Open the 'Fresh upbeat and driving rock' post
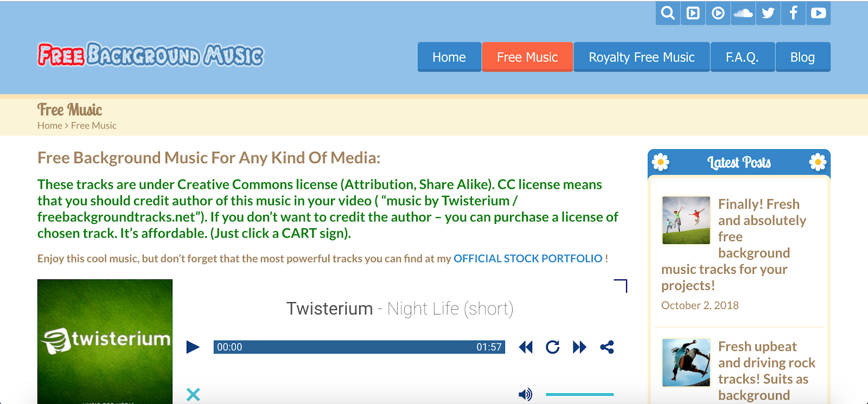Screen dimensions: 868x404 (x=767, y=371)
